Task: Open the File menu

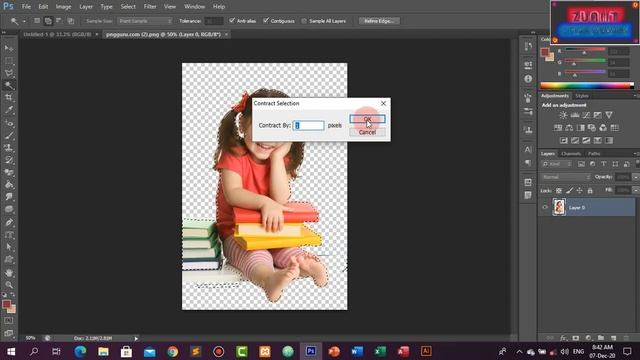Action: pyautogui.click(x=26, y=7)
